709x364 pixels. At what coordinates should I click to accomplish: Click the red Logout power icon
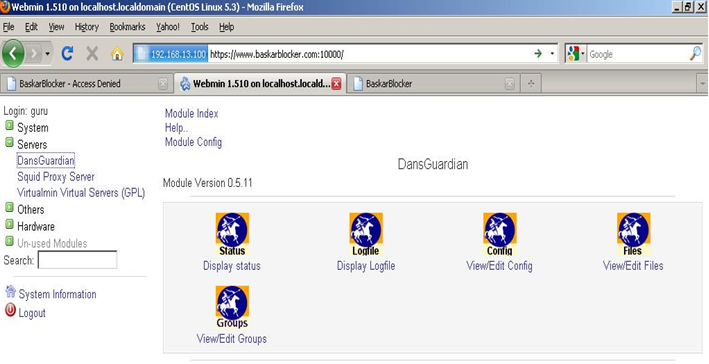tap(10, 310)
